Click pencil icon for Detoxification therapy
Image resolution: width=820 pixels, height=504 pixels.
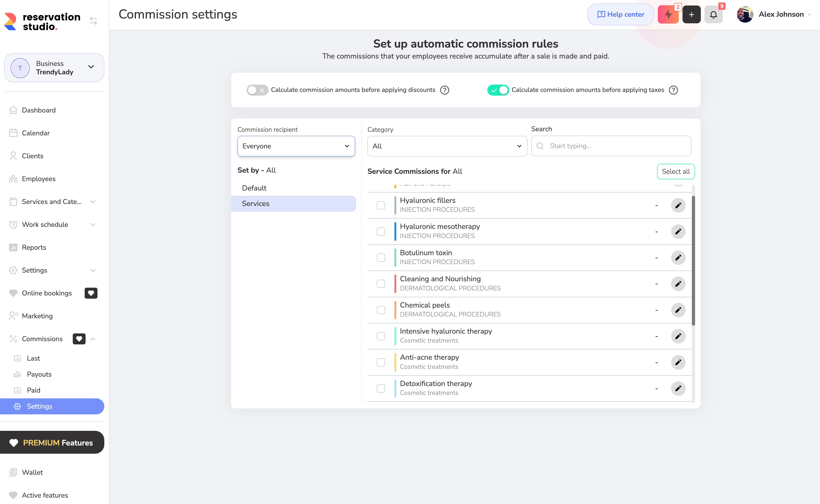tap(678, 388)
